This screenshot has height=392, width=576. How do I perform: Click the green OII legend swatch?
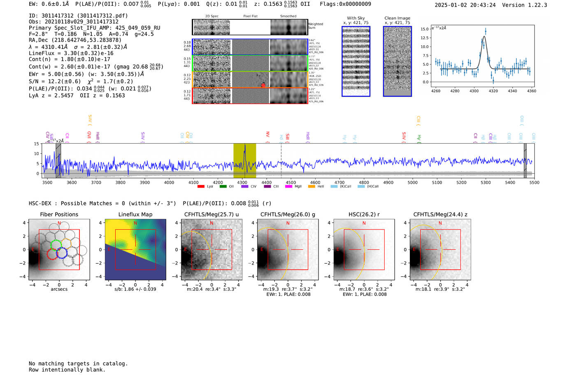click(223, 186)
